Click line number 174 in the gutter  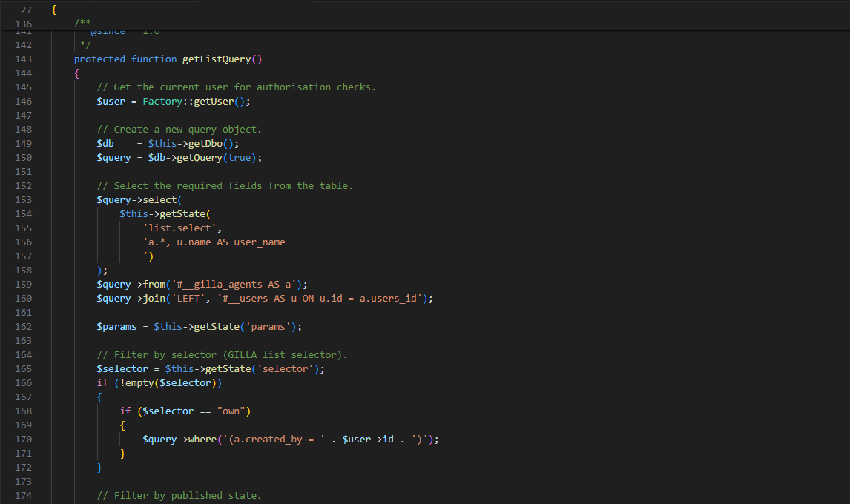(x=23, y=495)
